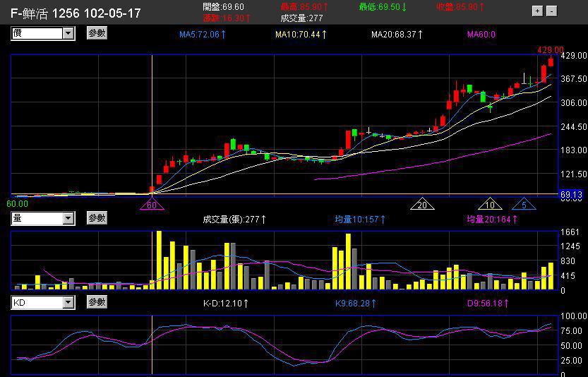This screenshot has height=377, width=588.
Task: Click the red 429.00 high price label
Action: click(x=550, y=50)
